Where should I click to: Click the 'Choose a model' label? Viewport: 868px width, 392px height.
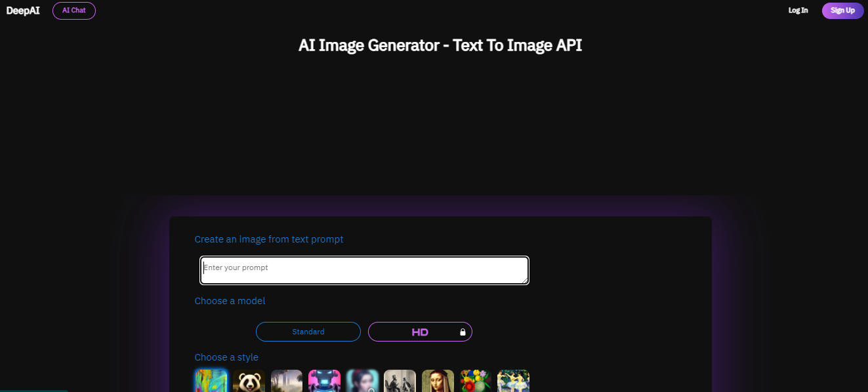230,301
